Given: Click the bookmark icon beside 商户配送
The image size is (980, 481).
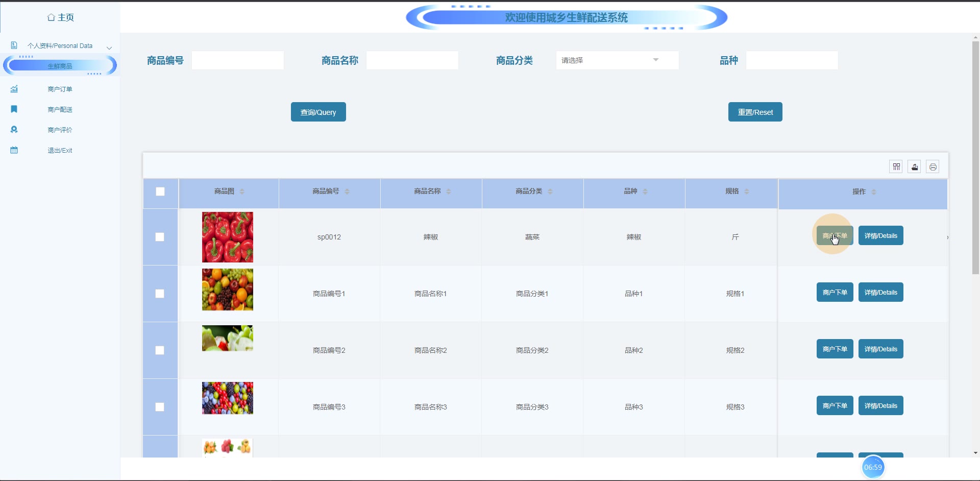Looking at the screenshot, I should 14,109.
